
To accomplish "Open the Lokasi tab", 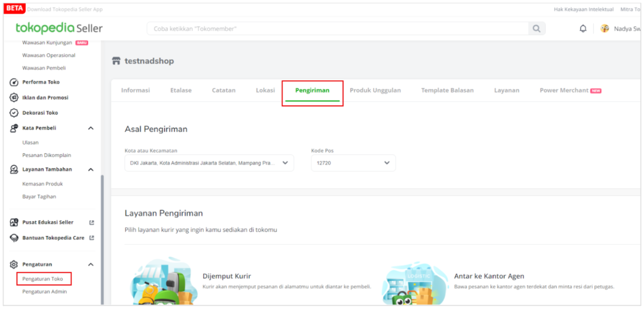I will click(265, 90).
